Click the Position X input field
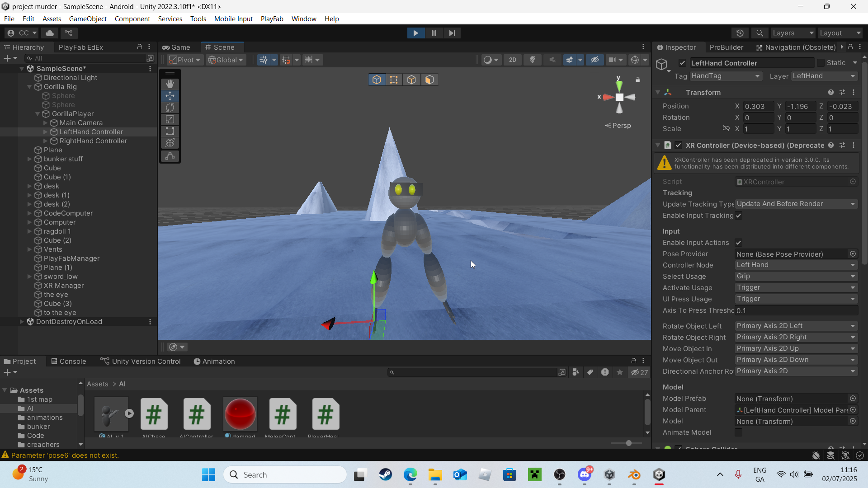 coord(758,106)
